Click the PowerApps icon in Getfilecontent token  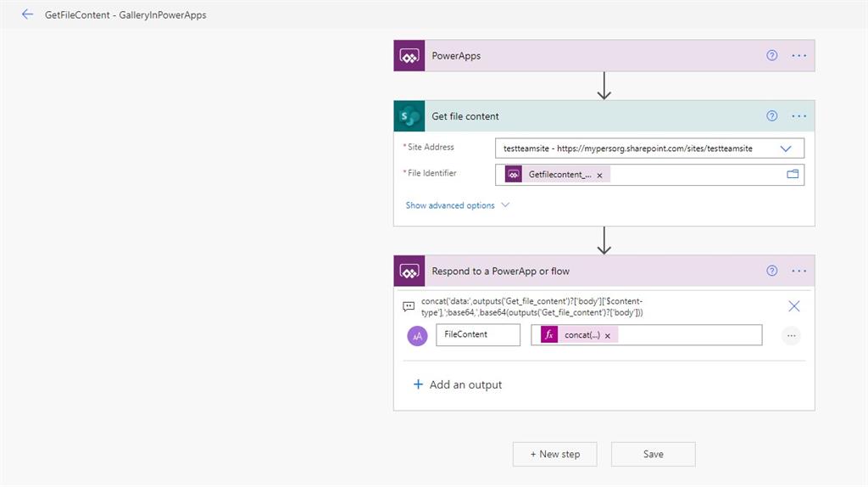point(513,174)
